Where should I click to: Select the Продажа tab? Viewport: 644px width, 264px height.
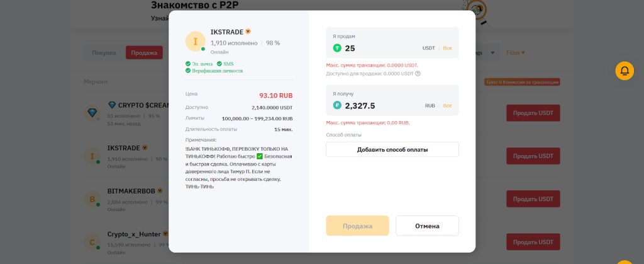(x=144, y=53)
